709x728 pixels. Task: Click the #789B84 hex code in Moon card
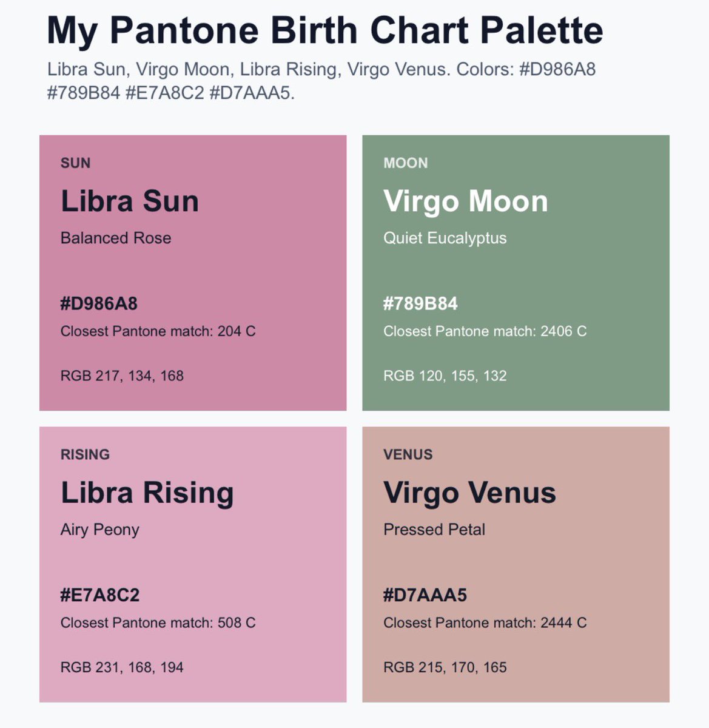(x=420, y=303)
